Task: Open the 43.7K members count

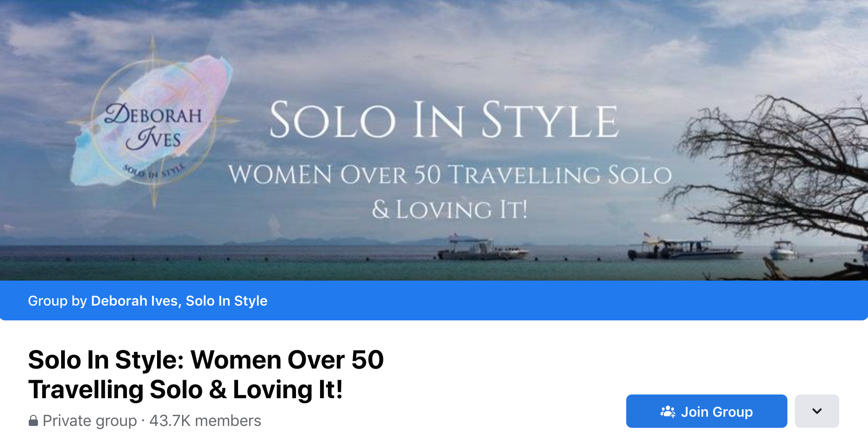Action: point(205,420)
